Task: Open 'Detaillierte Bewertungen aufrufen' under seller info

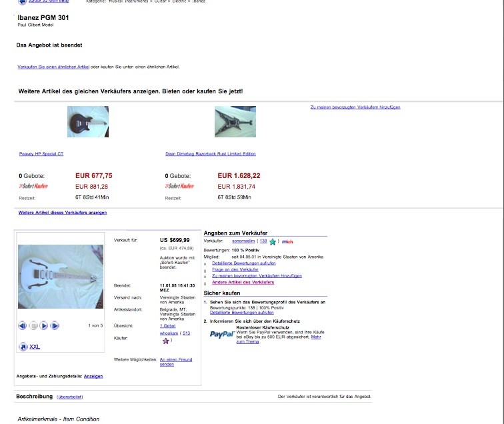Action: [x=244, y=263]
